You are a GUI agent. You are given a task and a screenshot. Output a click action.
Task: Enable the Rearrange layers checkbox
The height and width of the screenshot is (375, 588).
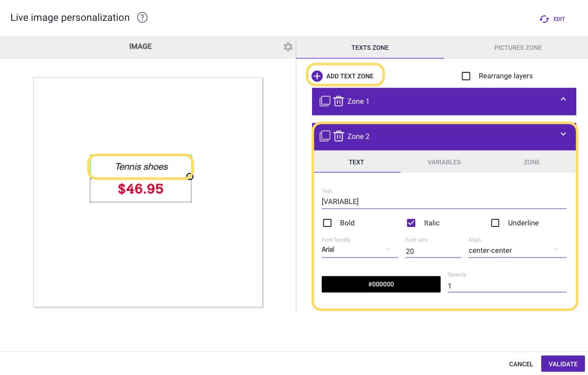[x=466, y=76]
